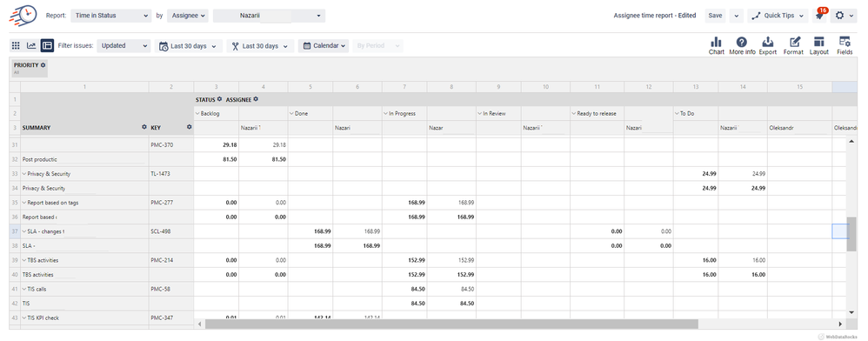Select the PMC-370 key cell
The width and height of the screenshot is (868, 341).
pyautogui.click(x=171, y=145)
